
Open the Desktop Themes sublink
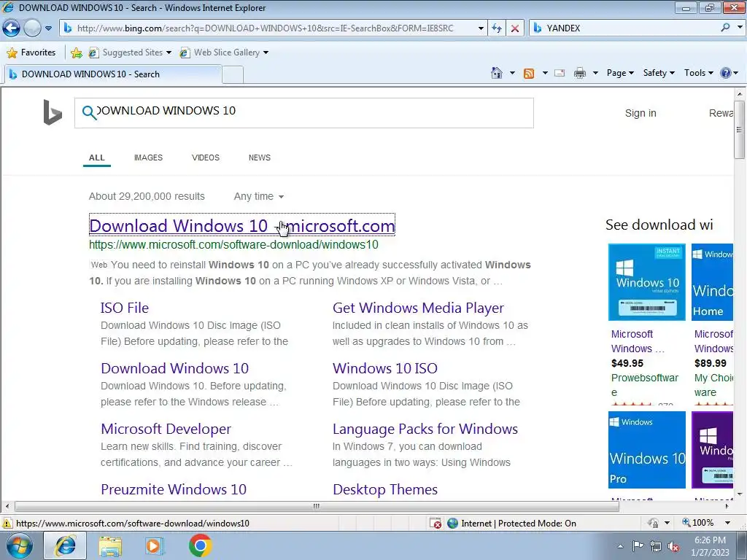(x=385, y=489)
